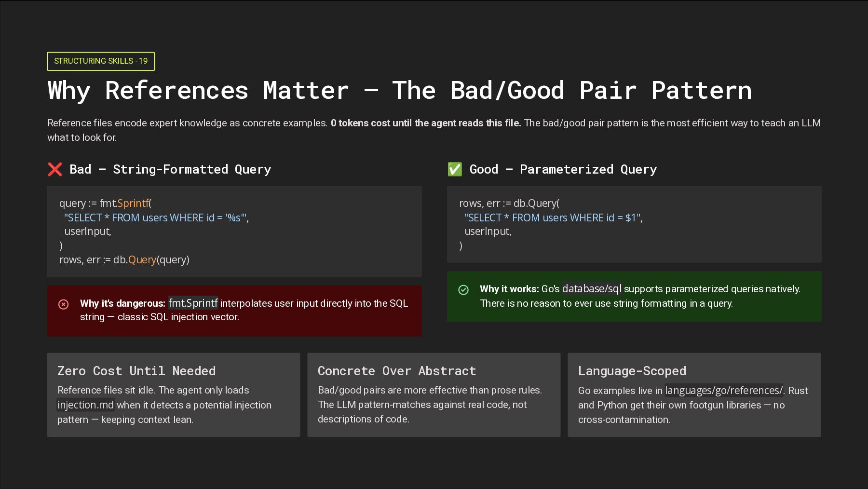
Task: Click the Good – Parameterized Query heading
Action: tap(563, 169)
